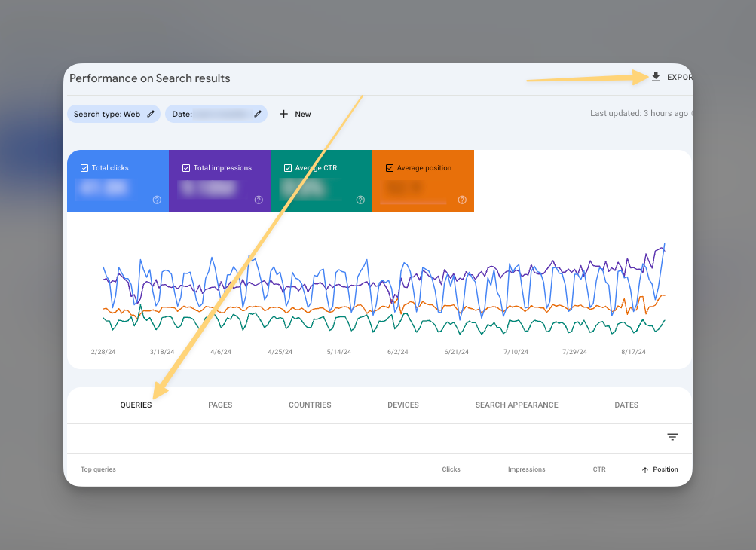The height and width of the screenshot is (550, 756).
Task: Click the Last updated: 3 hours ago text
Action: (x=639, y=113)
